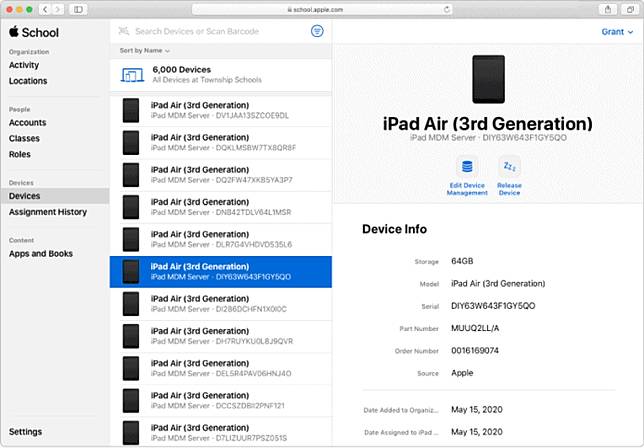644x448 pixels.
Task: Select iPad with serial DI286DCHFN1X0I0C
Action: (221, 304)
